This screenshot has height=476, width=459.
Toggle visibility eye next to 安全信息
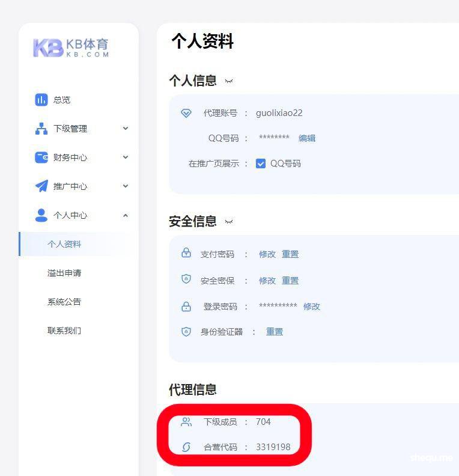[x=228, y=222]
